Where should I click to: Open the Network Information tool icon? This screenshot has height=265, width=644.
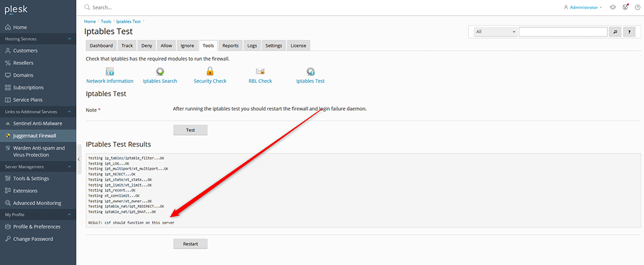pos(109,72)
